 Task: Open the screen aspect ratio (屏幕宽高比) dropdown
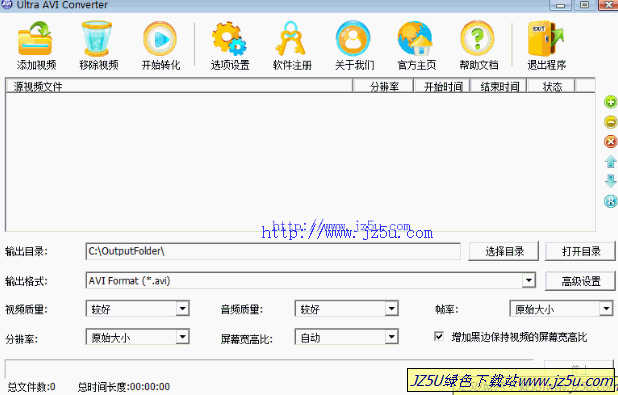pyautogui.click(x=391, y=337)
